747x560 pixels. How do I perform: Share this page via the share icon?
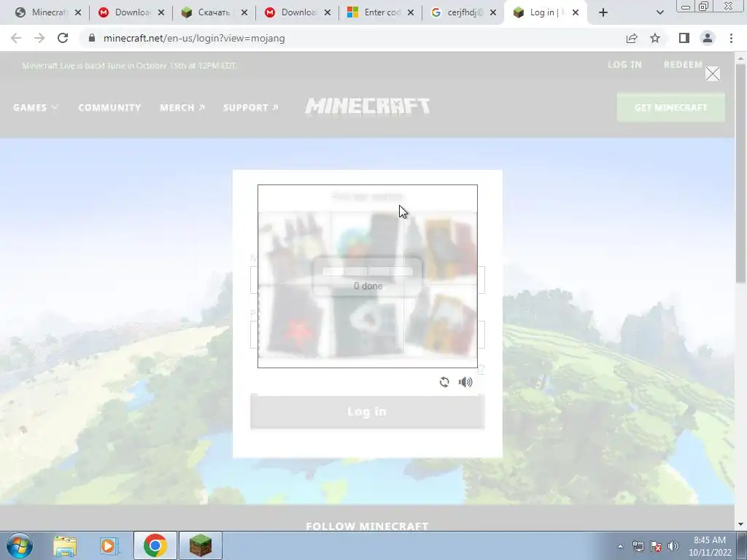pos(632,38)
